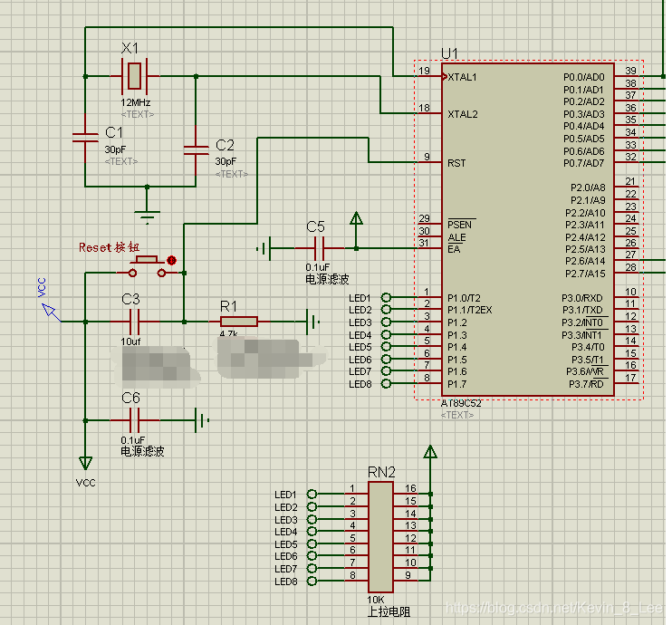Click the 上拉电阻 label below RN2
This screenshot has width=672, height=625.
(389, 611)
